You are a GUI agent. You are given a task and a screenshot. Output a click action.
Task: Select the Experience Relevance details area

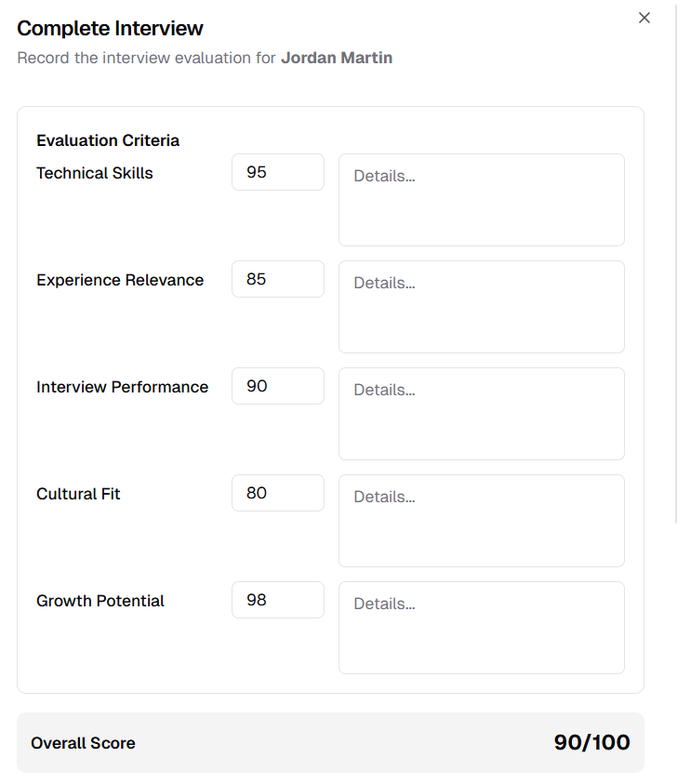tap(481, 306)
